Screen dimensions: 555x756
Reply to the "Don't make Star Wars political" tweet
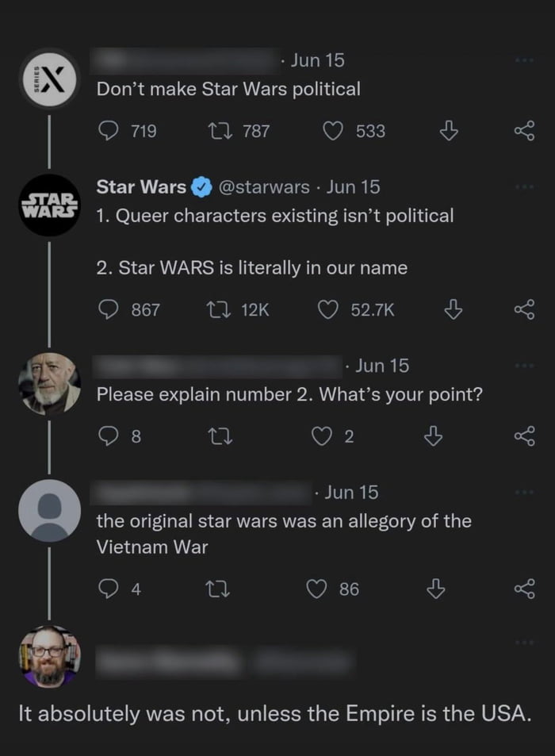109,131
